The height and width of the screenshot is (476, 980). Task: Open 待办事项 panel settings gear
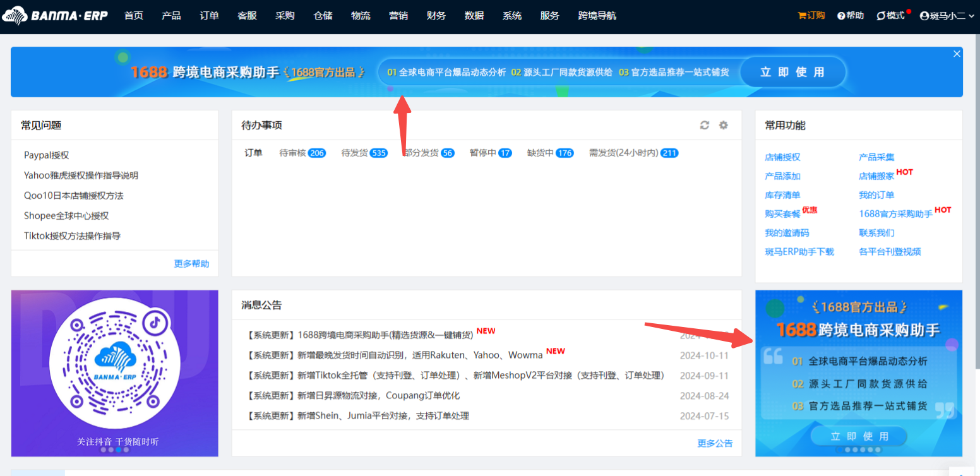coord(724,125)
